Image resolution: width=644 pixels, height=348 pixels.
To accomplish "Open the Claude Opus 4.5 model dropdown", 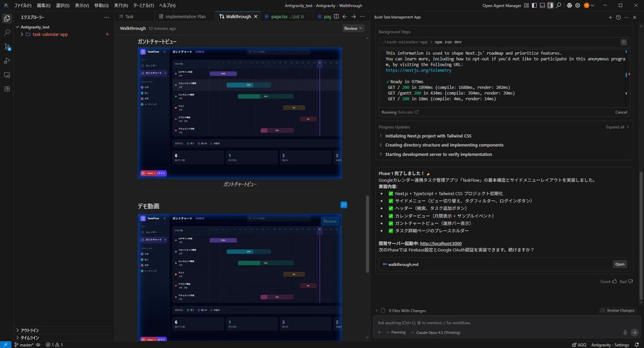I will [438, 333].
